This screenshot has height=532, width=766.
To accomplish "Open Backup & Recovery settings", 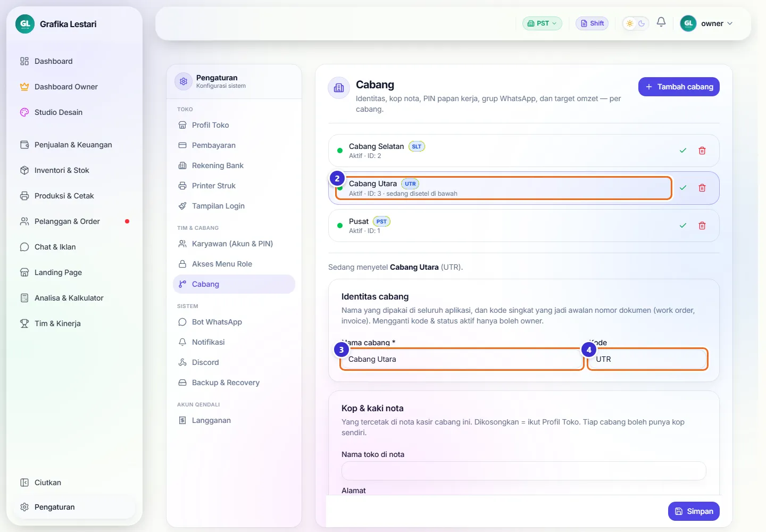I will point(234,383).
